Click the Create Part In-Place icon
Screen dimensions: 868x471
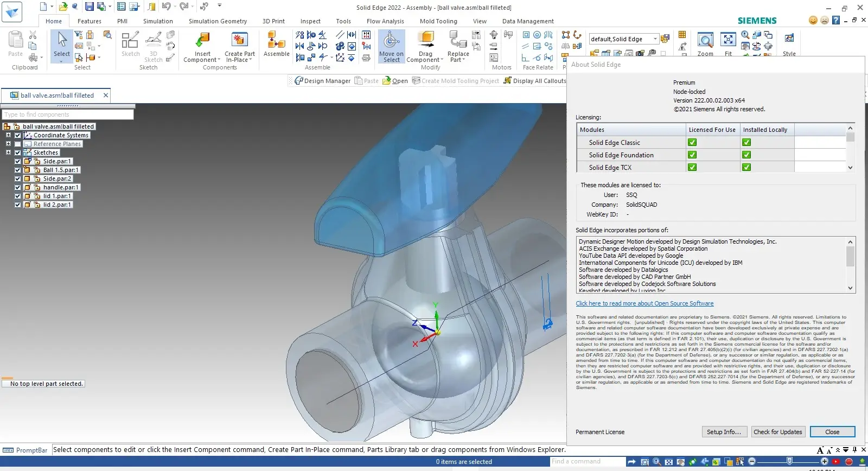(239, 40)
